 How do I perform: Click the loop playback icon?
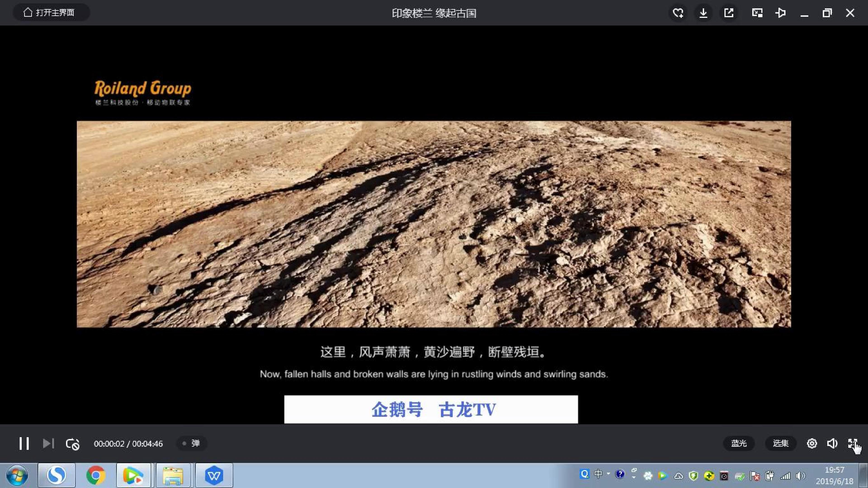tap(72, 444)
